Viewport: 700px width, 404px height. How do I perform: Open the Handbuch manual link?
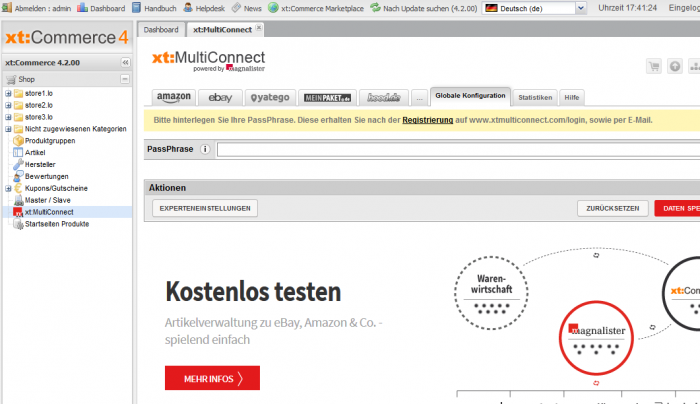154,8
